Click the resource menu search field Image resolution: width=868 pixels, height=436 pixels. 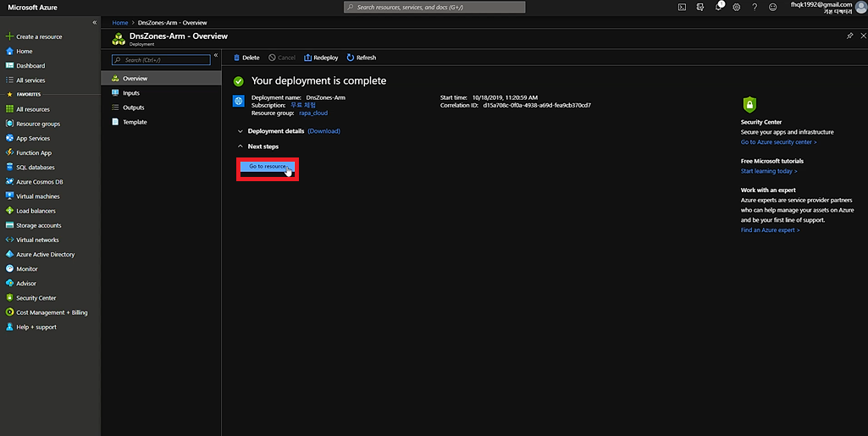click(x=161, y=60)
